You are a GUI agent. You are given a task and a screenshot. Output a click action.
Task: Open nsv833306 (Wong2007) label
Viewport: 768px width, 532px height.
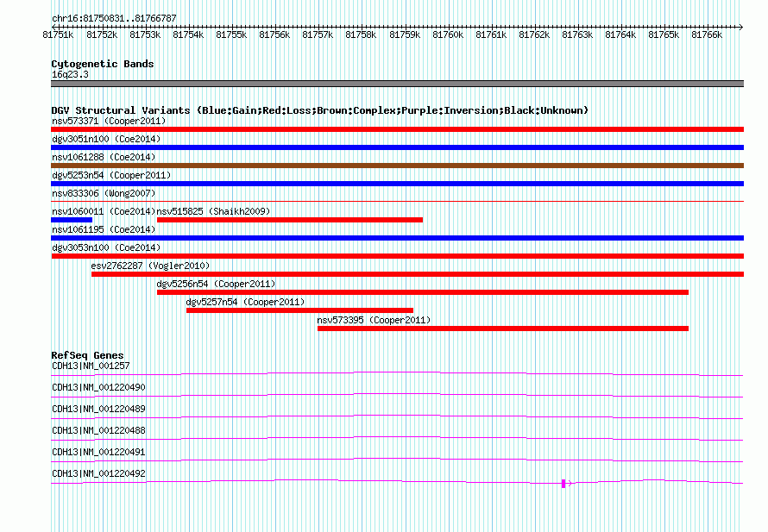coord(104,193)
